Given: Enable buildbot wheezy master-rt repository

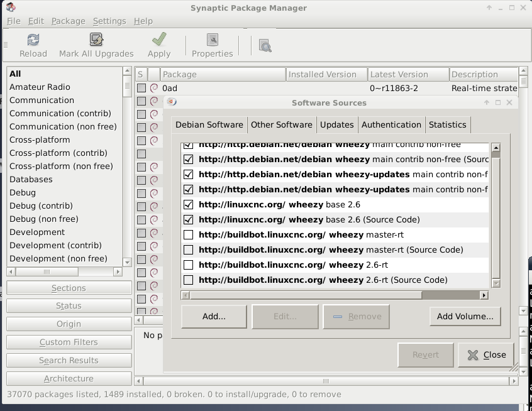Looking at the screenshot, I should click(x=188, y=234).
